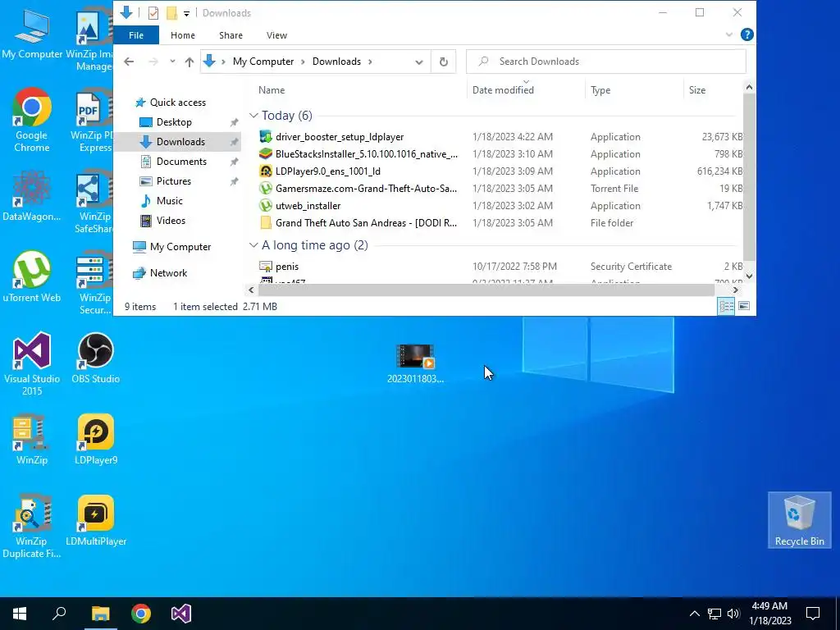Open Desktop in the navigation pane
Image resolution: width=840 pixels, height=630 pixels.
(x=174, y=122)
